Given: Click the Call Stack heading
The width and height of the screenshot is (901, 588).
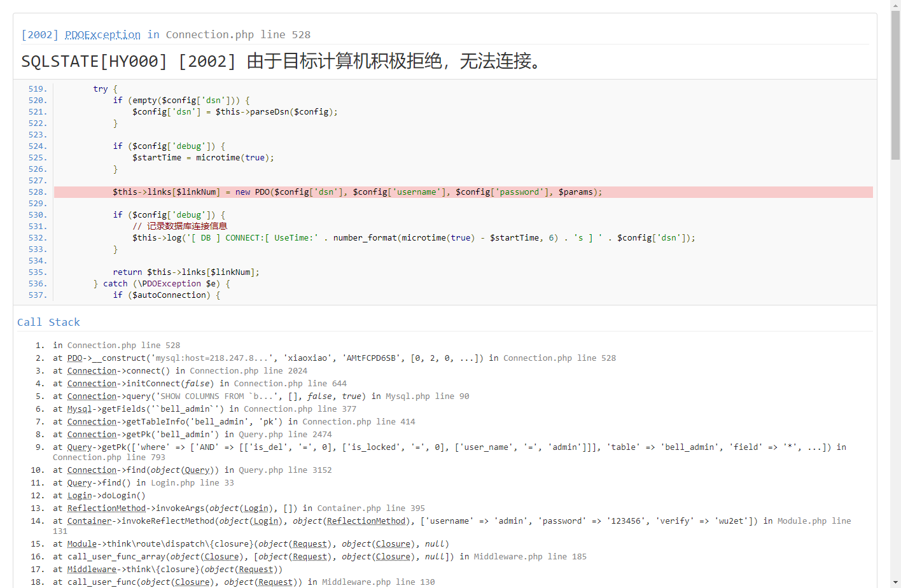Looking at the screenshot, I should pos(48,322).
